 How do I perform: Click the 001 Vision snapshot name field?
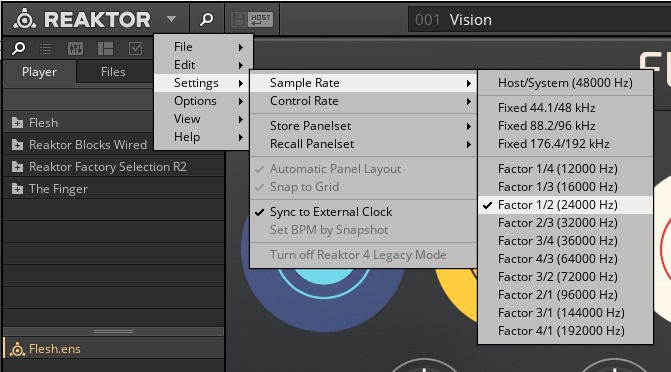point(539,20)
